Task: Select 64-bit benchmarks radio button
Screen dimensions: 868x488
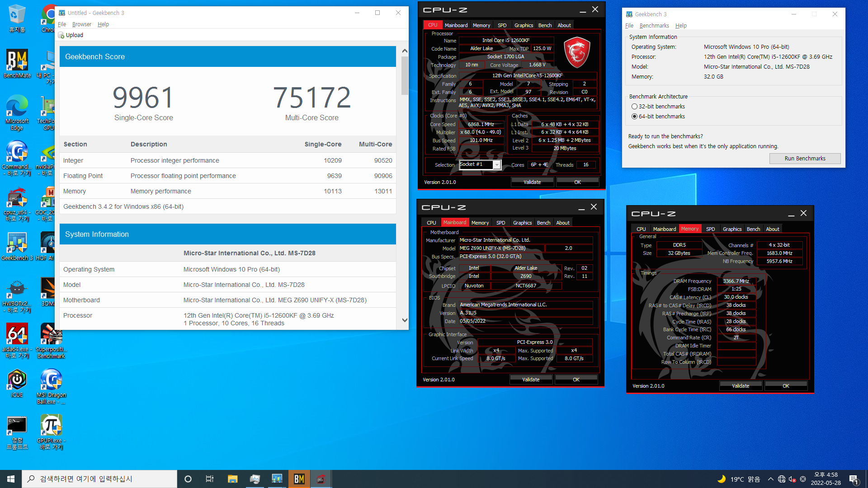Action: [634, 117]
